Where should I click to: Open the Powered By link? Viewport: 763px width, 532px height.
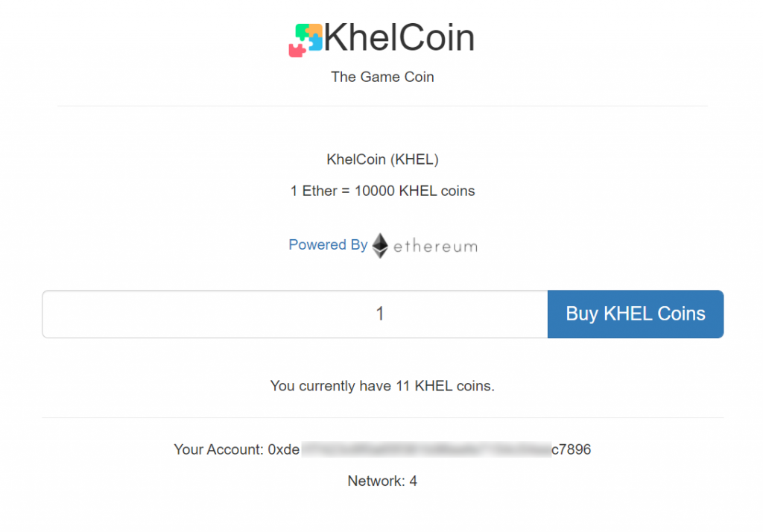coord(328,244)
